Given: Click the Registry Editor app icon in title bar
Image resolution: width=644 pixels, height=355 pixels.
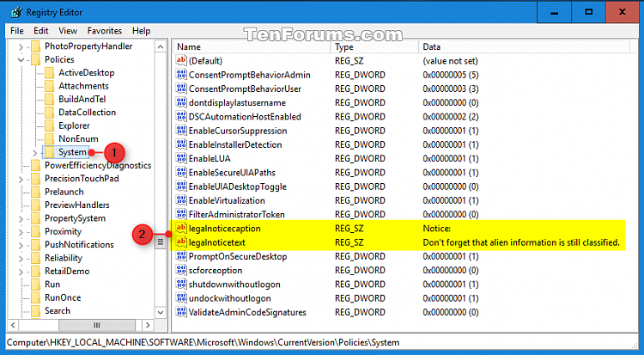Looking at the screenshot, I should point(17,12).
